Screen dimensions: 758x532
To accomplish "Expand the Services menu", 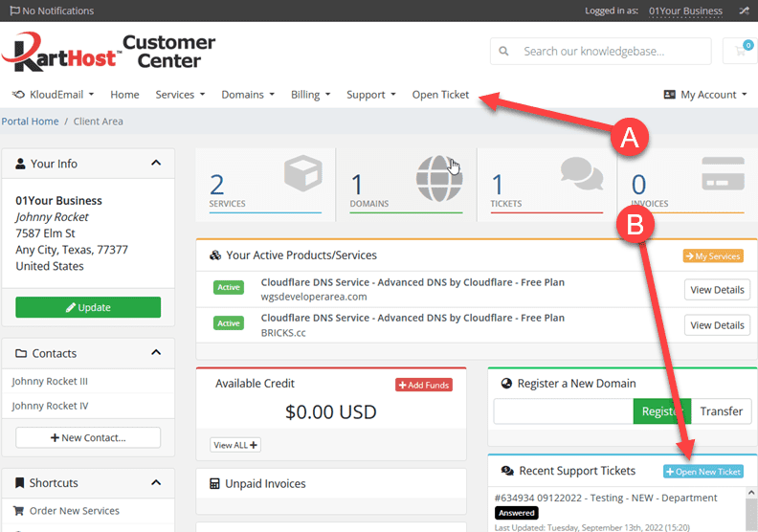I will tap(180, 95).
